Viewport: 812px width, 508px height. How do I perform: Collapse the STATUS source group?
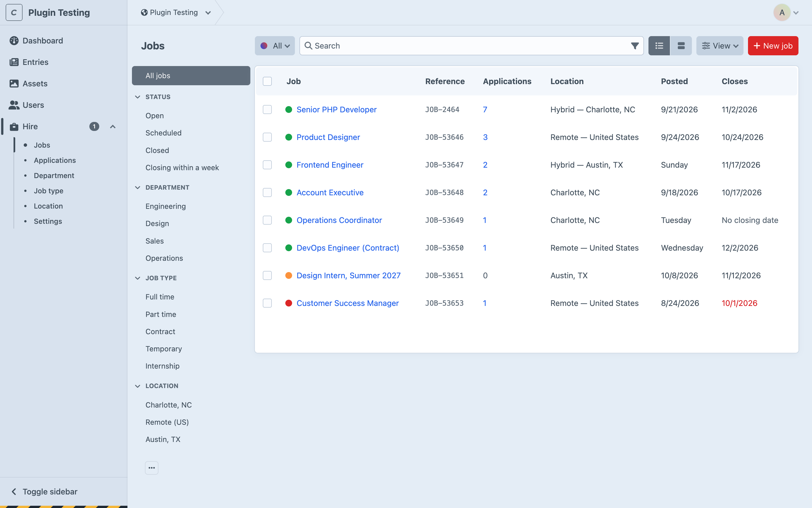(138, 97)
